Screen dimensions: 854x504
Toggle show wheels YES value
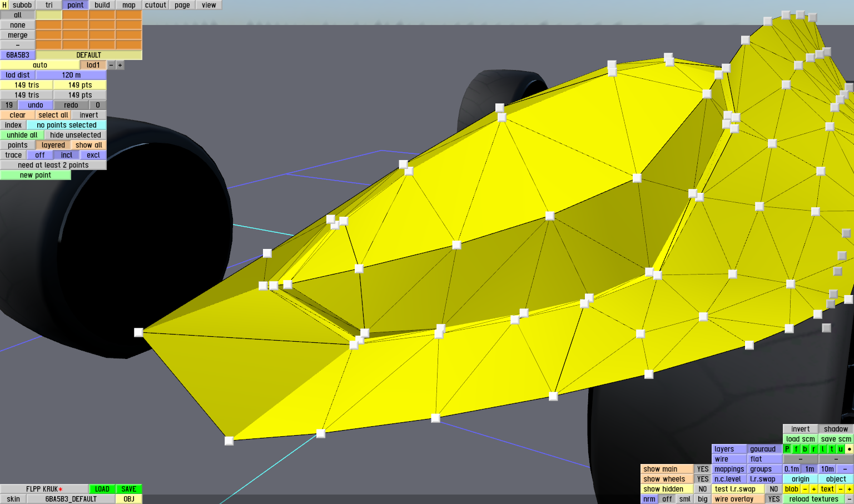coord(703,479)
